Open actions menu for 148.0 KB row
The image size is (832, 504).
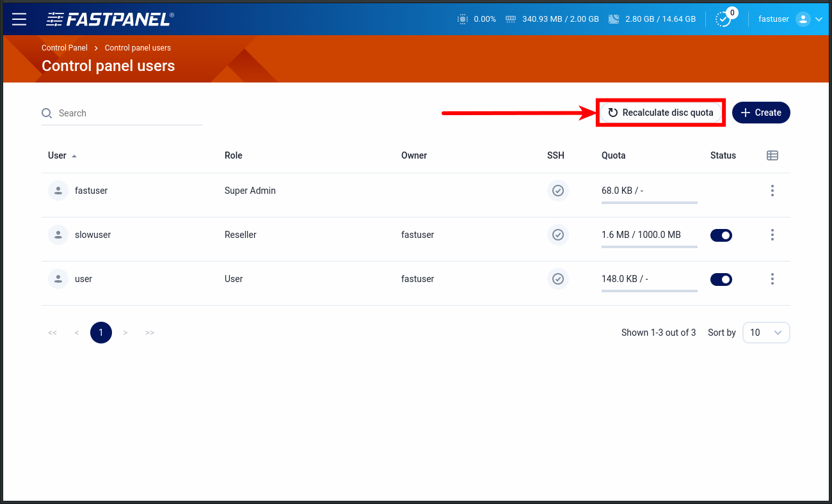772,279
